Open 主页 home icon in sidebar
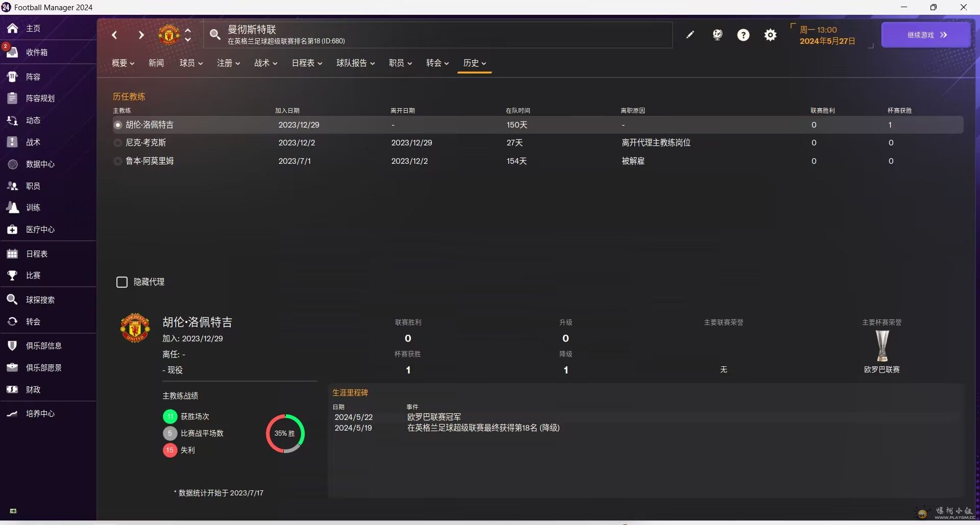980x525 pixels. [12, 29]
